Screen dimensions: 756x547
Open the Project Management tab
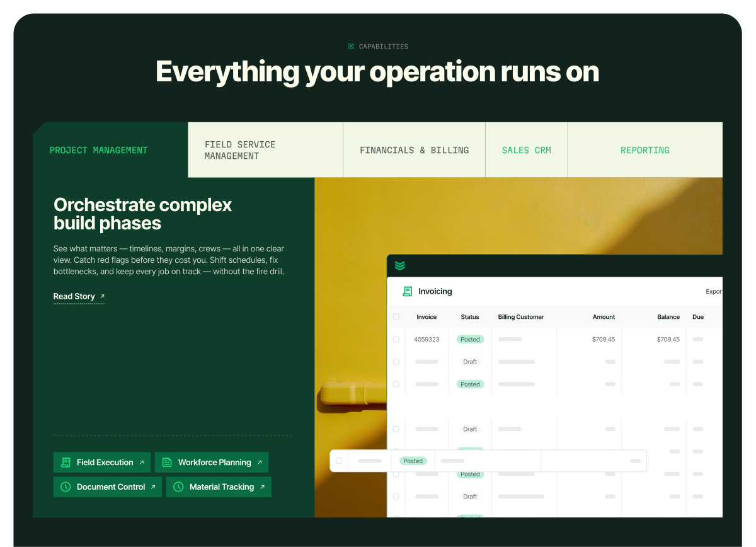(110, 150)
